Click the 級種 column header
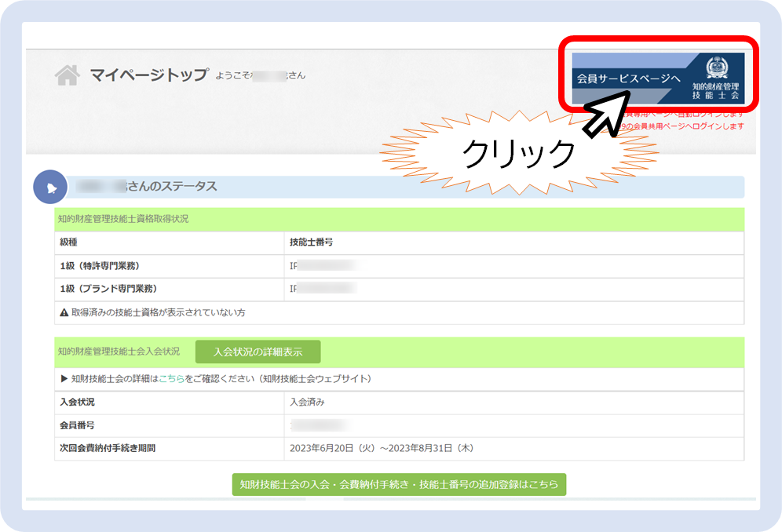The width and height of the screenshot is (782, 532). [x=68, y=242]
